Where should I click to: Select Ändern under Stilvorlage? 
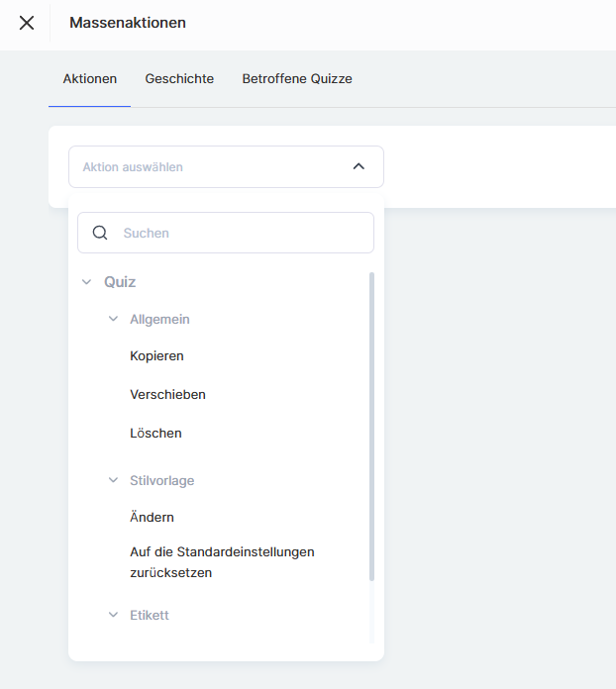tap(152, 518)
